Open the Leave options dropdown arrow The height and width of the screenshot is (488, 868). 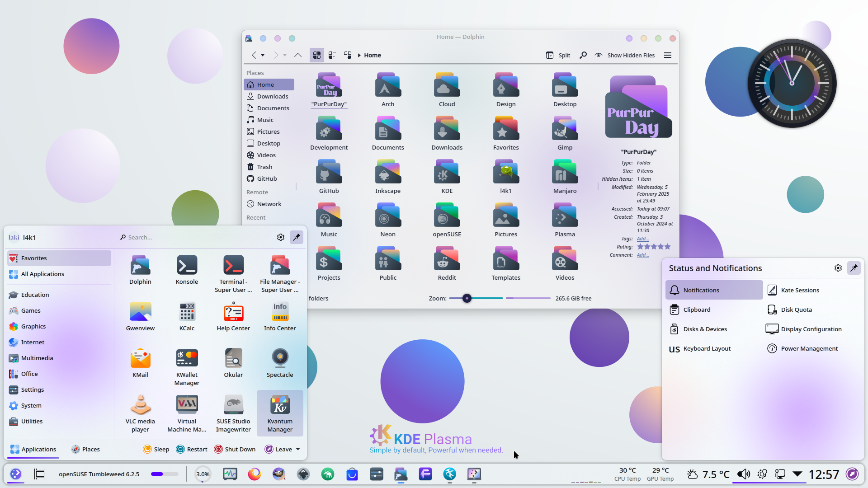[x=298, y=449]
